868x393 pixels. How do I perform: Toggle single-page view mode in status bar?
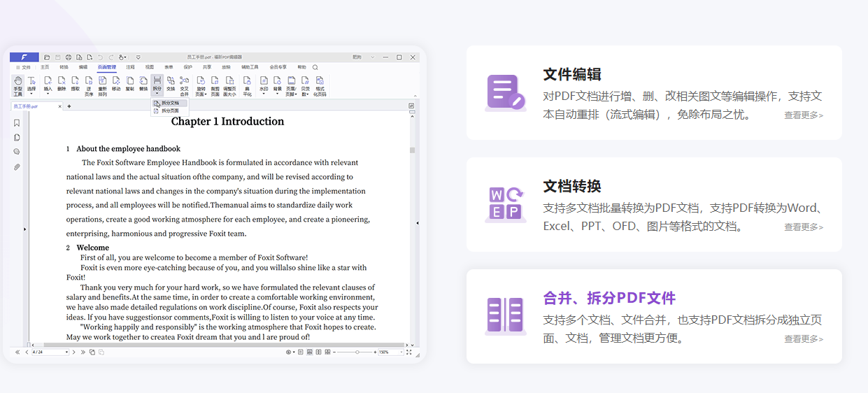[301, 352]
